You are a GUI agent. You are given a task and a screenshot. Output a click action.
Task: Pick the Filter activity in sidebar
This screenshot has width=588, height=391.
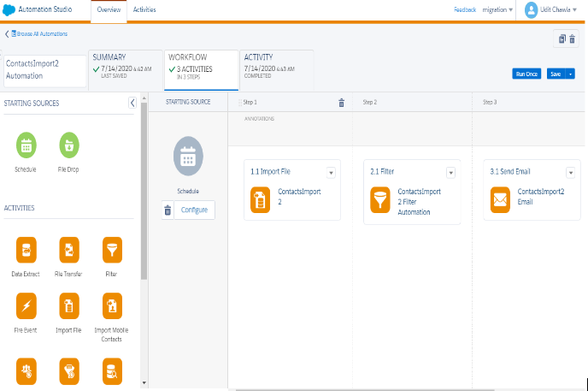111,250
